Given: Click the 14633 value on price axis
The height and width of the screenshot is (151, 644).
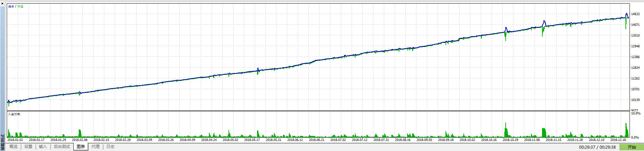Looking at the screenshot, I should [635, 14].
